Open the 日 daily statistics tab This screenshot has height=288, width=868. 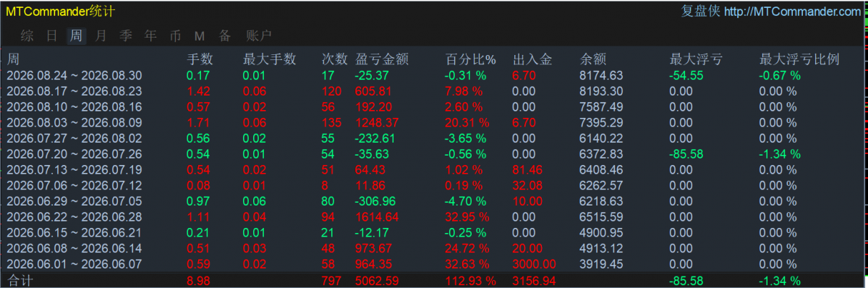(51, 35)
